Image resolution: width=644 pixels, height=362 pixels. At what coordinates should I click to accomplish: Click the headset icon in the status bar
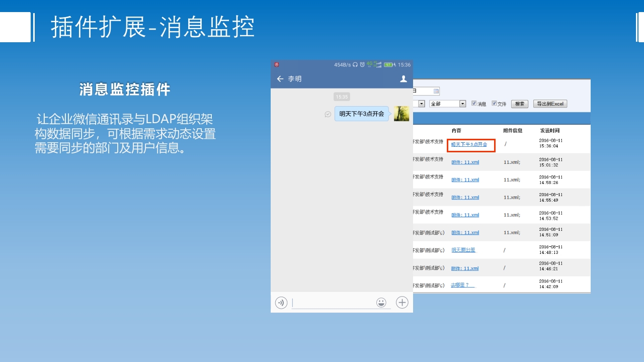[x=355, y=65]
